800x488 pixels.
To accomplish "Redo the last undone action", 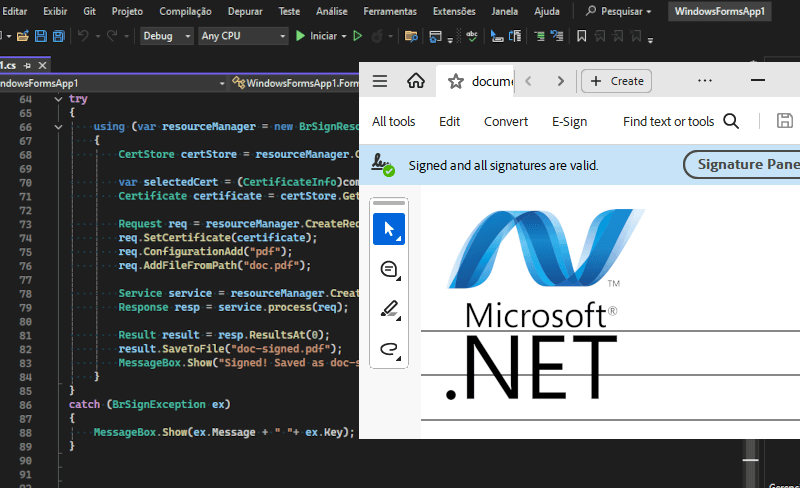I will 112,36.
